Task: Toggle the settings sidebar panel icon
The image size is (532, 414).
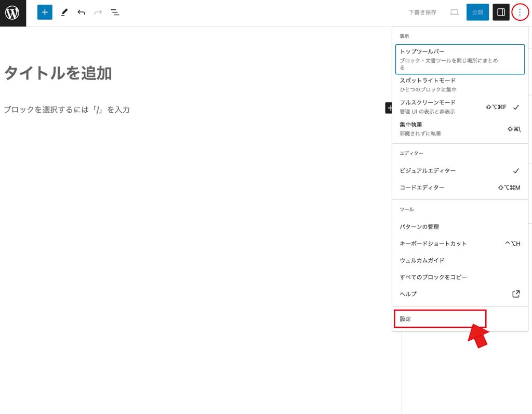Action: [501, 12]
